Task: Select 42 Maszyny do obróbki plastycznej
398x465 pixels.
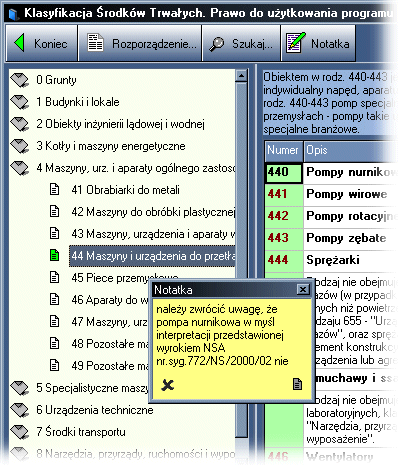Action: pyautogui.click(x=153, y=212)
